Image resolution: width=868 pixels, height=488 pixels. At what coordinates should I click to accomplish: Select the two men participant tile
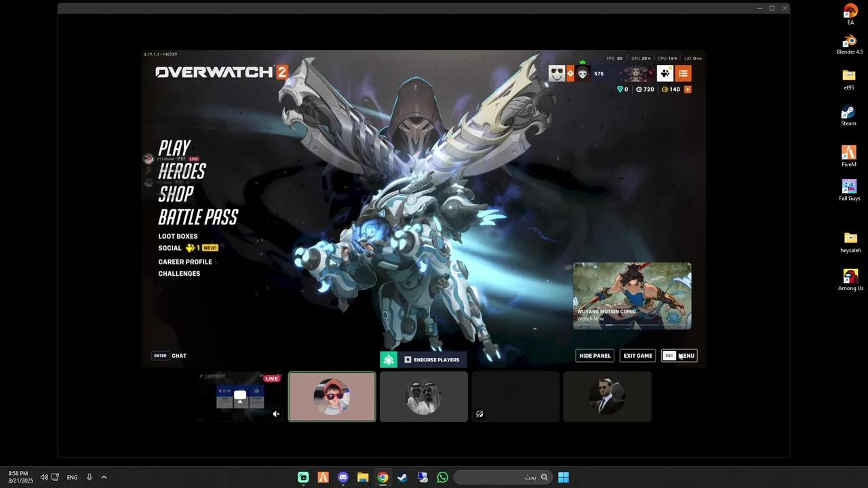coord(424,396)
